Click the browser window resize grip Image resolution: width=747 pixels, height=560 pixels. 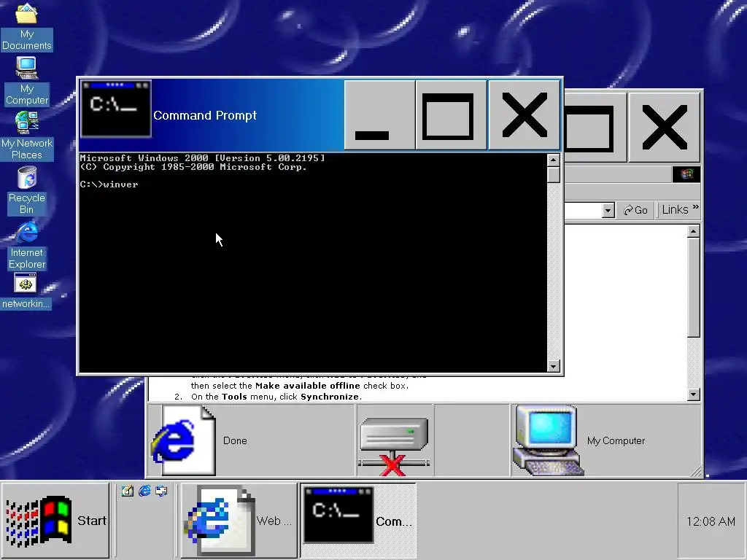coord(696,471)
